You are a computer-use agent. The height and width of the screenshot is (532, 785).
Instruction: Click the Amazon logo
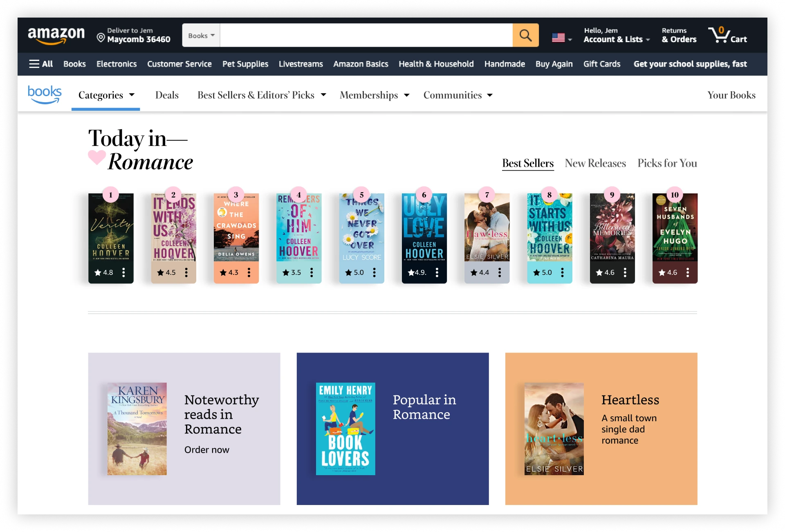(x=56, y=35)
